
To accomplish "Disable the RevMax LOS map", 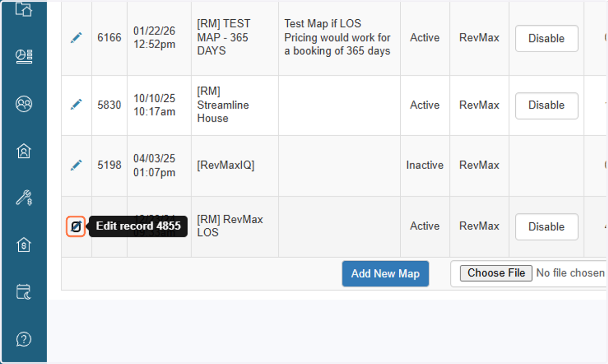I will coord(547,227).
